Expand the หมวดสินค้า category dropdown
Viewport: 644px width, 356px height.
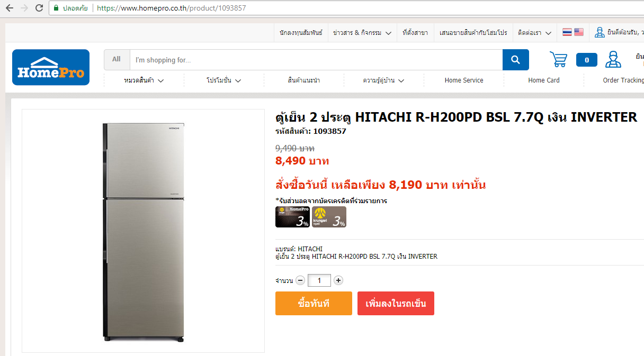coord(144,80)
